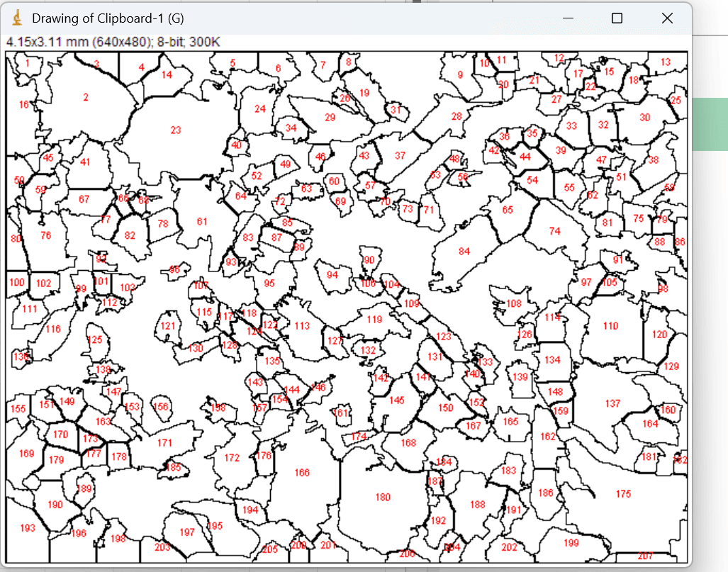Click inside region numbered 166
The width and height of the screenshot is (728, 572).
(x=302, y=473)
